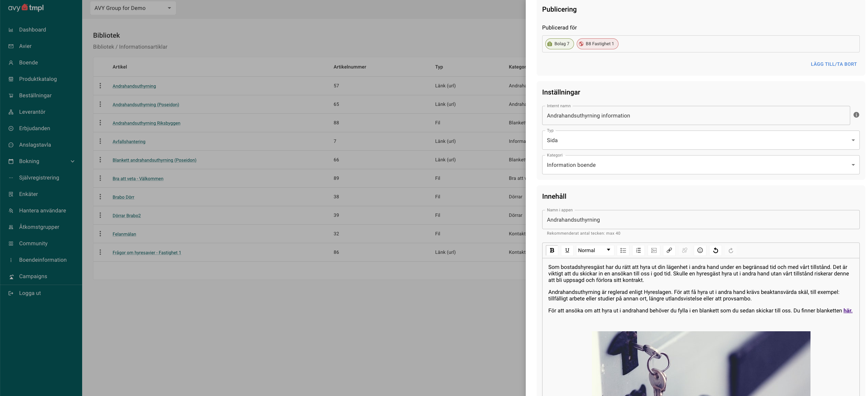Open the Felanmälan article link

(x=124, y=234)
